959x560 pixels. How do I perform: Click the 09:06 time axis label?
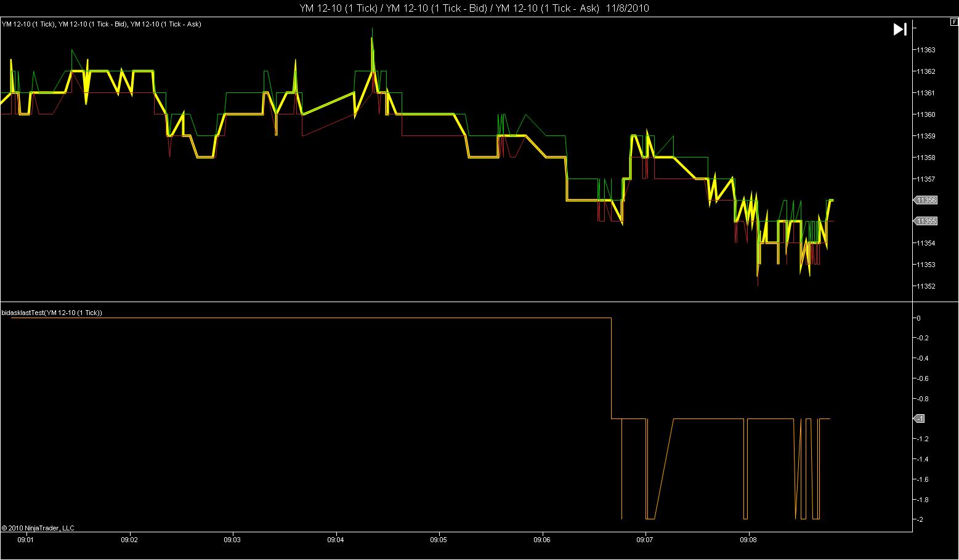coord(542,540)
